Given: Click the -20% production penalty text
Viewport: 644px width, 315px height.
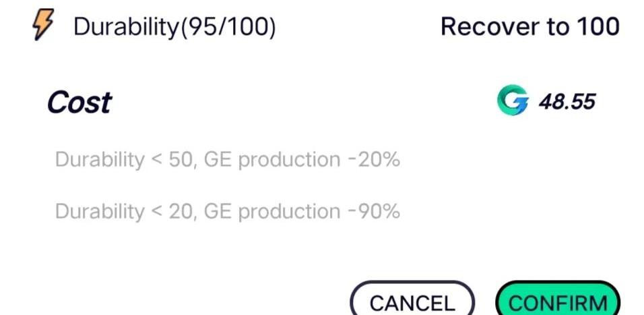Looking at the screenshot, I should [x=374, y=160].
